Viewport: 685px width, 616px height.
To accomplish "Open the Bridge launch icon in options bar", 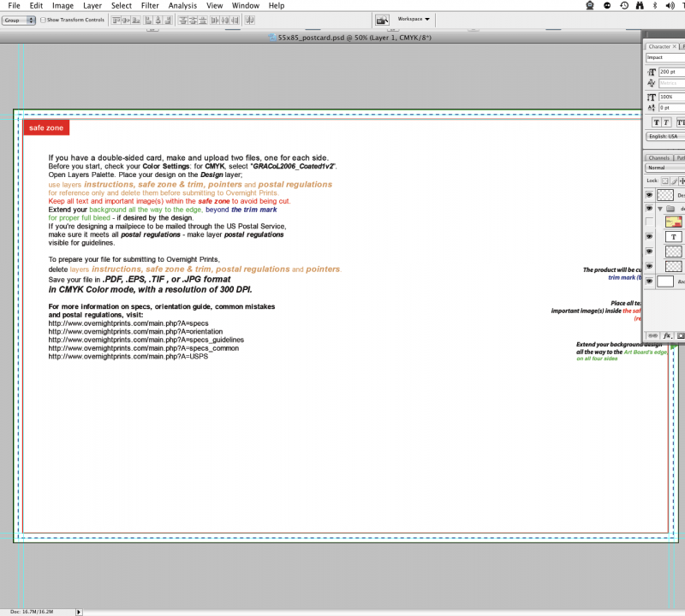I will [x=383, y=19].
